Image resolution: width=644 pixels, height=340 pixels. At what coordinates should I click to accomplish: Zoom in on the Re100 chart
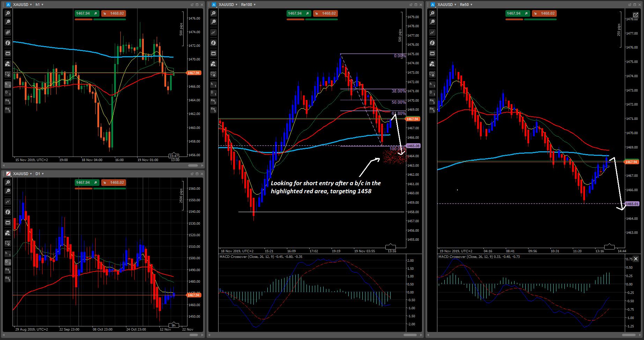coord(213,13)
